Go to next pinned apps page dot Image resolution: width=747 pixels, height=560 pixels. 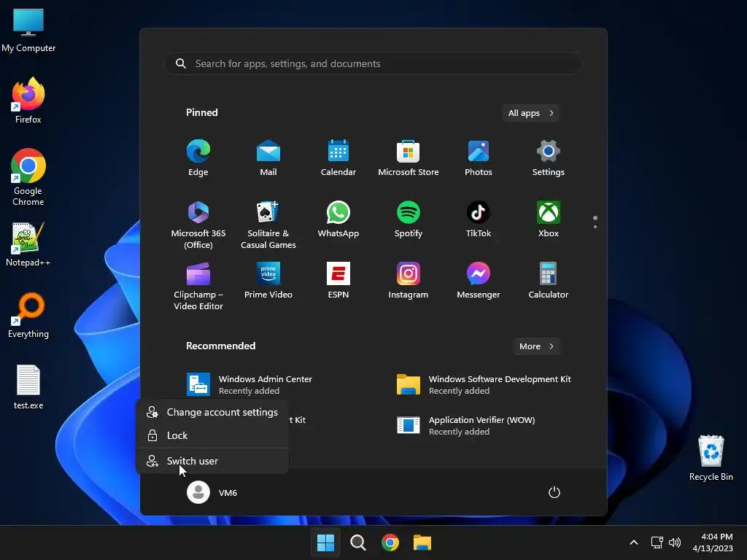coord(595,227)
